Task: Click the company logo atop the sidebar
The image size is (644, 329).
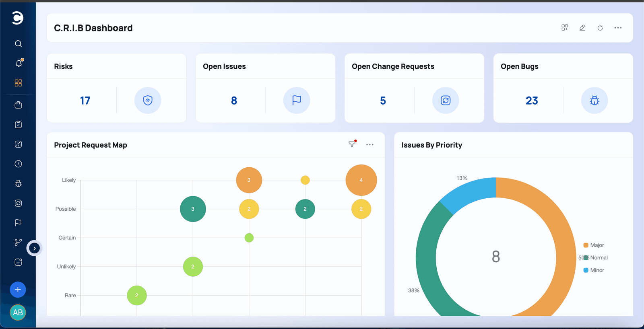Action: 18,18
